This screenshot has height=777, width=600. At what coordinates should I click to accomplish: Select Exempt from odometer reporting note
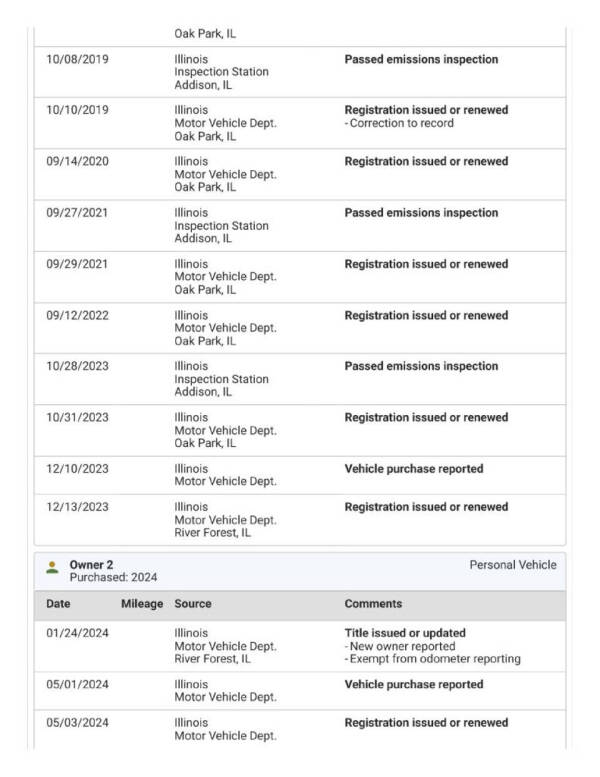tap(435, 659)
